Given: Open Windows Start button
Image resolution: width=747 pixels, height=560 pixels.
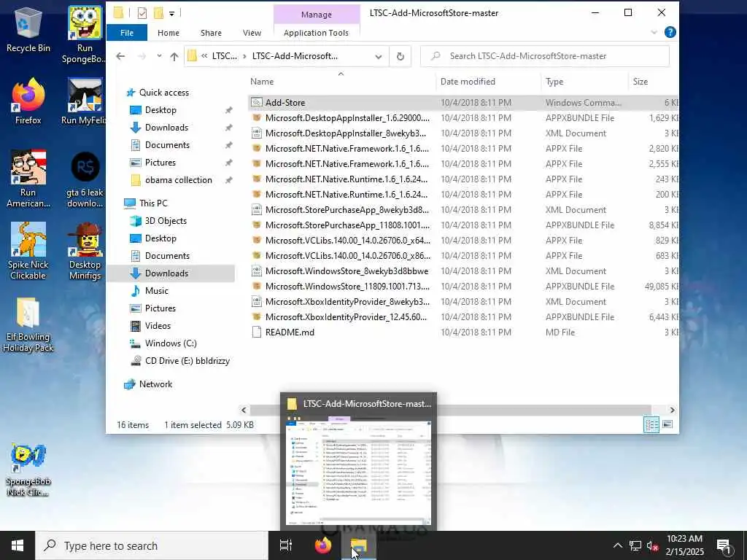Looking at the screenshot, I should (x=18, y=545).
